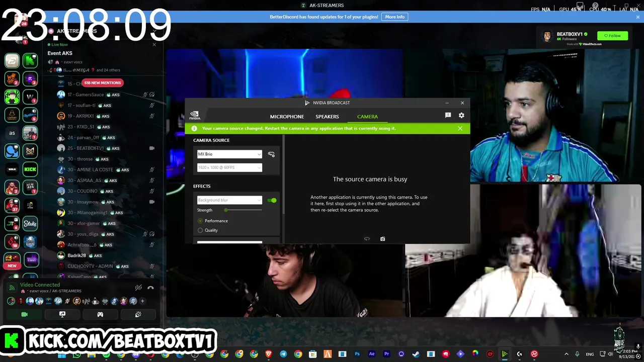644x362 pixels.
Task: Open NVIDIA Broadcast feedback icon
Action: 448,115
